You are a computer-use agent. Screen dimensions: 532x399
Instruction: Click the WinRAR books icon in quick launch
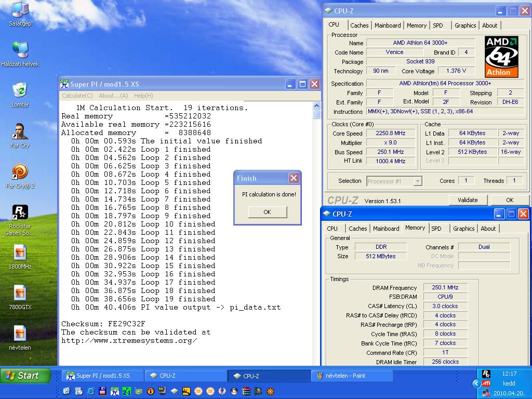[x=246, y=391]
